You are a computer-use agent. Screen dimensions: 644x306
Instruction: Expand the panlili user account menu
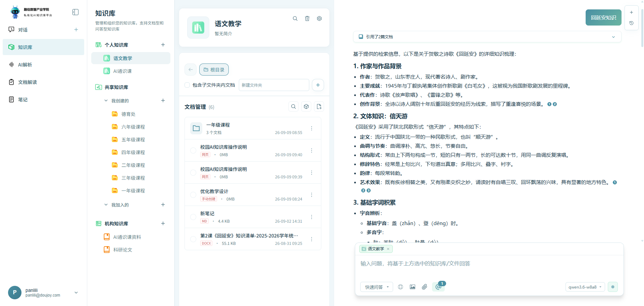[76, 293]
